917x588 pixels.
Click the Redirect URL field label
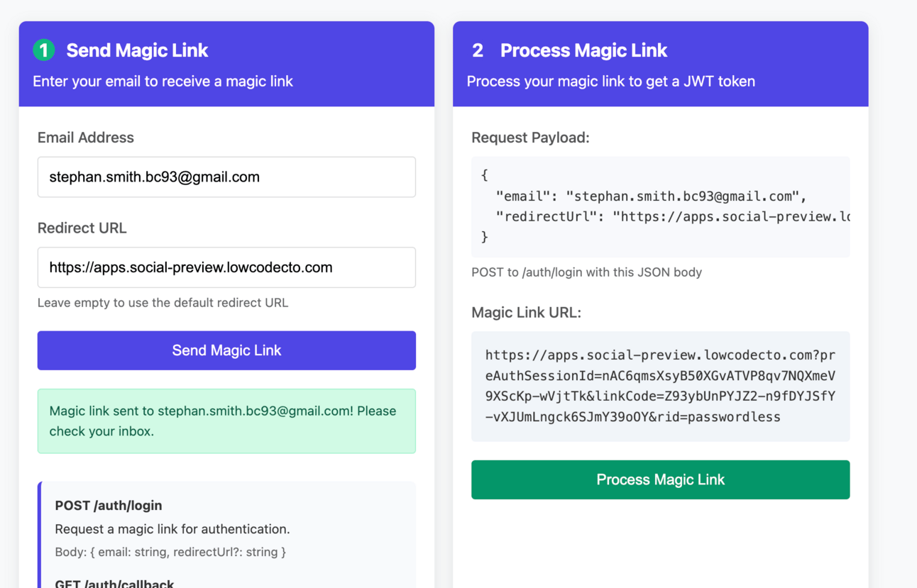pos(82,228)
